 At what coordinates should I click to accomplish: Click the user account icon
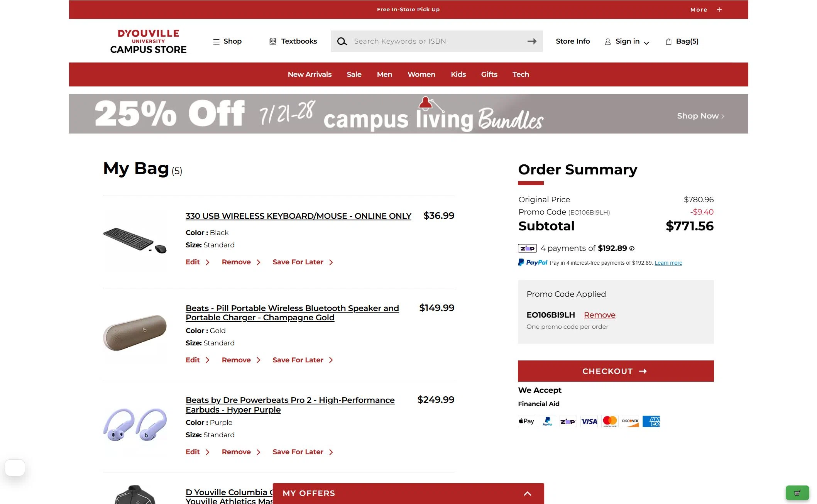click(607, 41)
